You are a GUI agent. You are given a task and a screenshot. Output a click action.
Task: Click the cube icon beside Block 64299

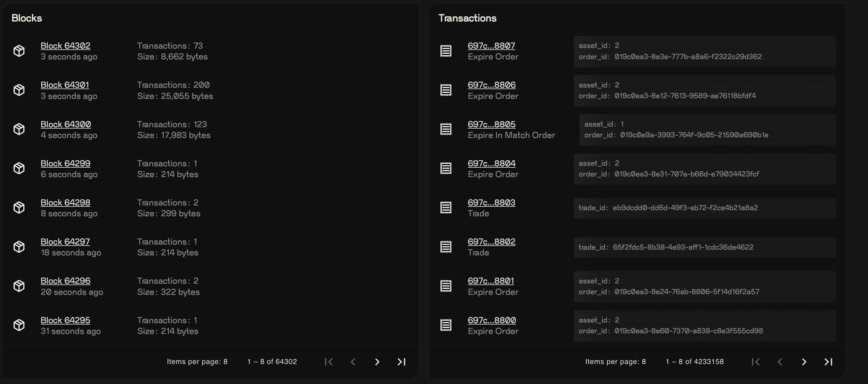[x=19, y=168]
